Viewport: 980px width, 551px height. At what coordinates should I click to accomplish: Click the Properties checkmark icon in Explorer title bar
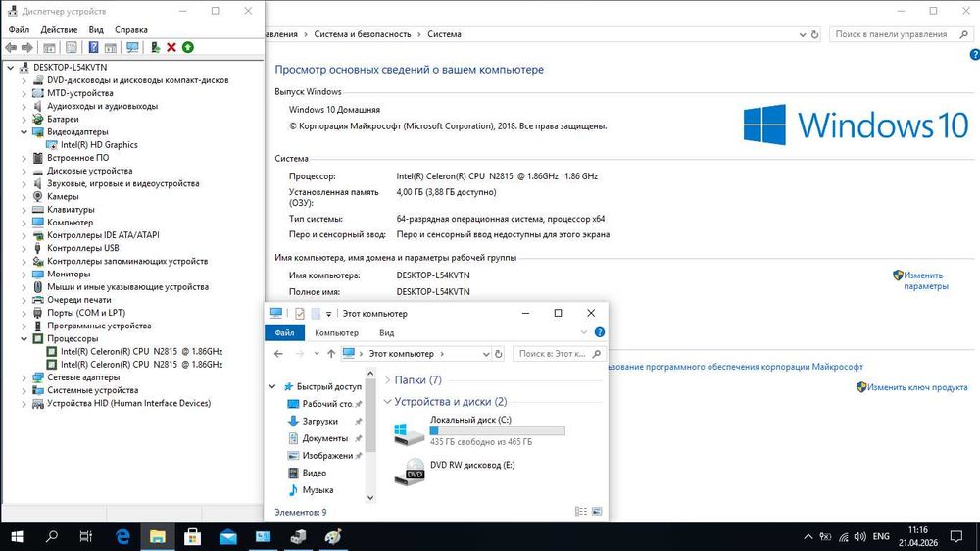[299, 314]
